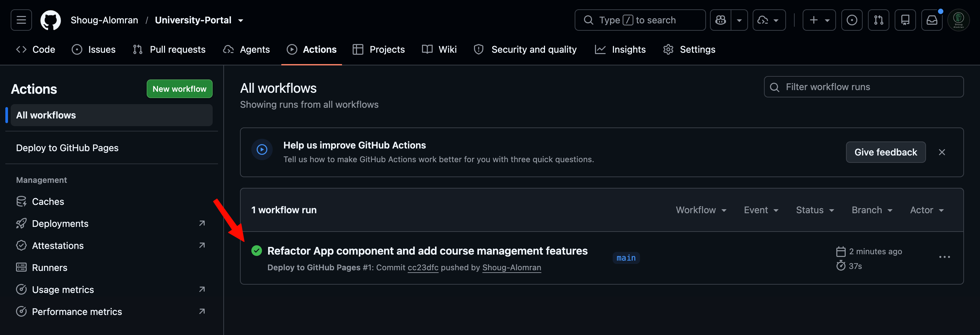Open Deployments under Management

[x=111, y=224]
